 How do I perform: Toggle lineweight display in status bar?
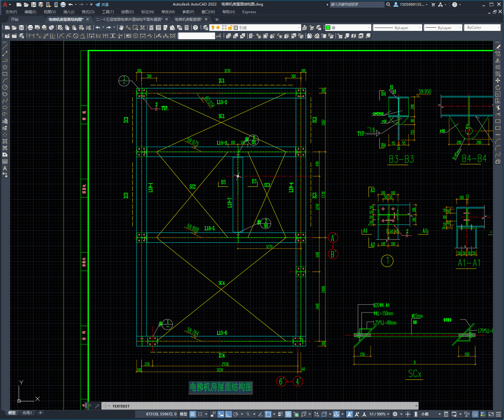tap(280, 414)
